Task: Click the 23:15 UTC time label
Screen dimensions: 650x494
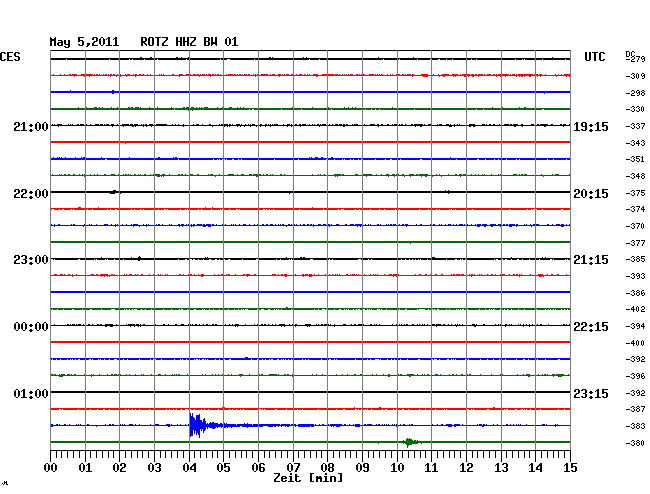Action: (x=591, y=393)
